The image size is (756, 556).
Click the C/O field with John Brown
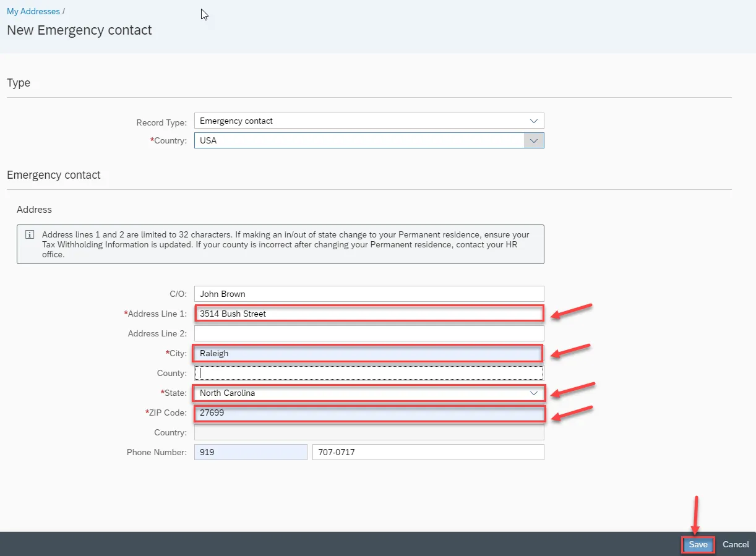[x=369, y=294]
